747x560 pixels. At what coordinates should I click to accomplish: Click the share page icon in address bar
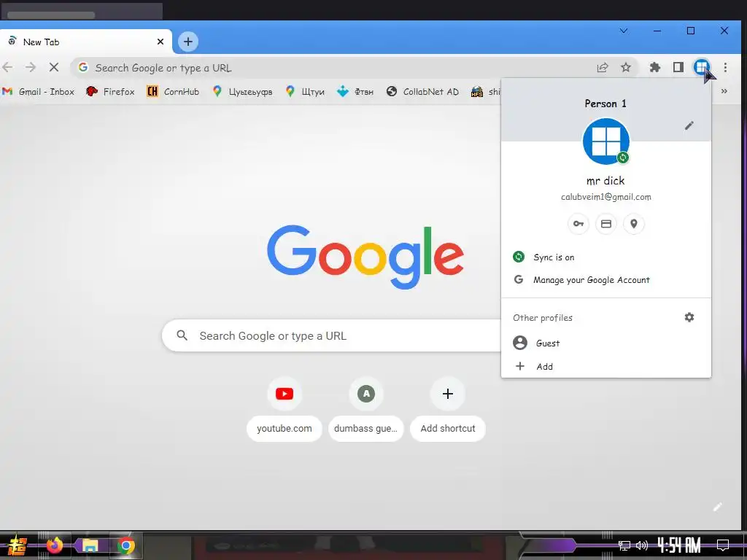603,68
